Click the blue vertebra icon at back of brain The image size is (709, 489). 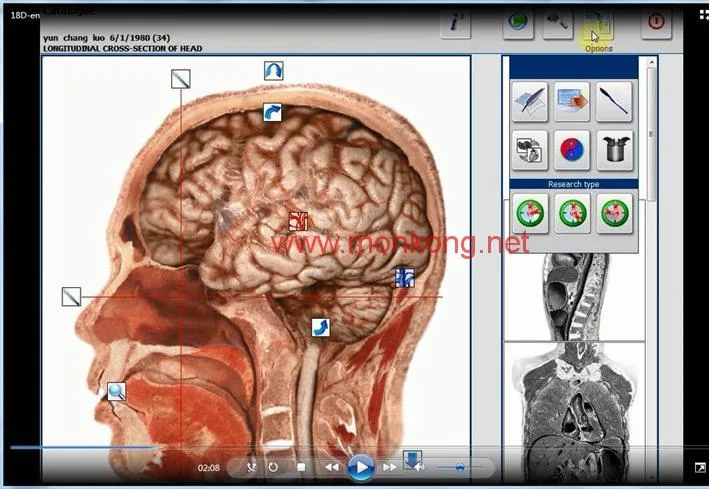click(405, 278)
